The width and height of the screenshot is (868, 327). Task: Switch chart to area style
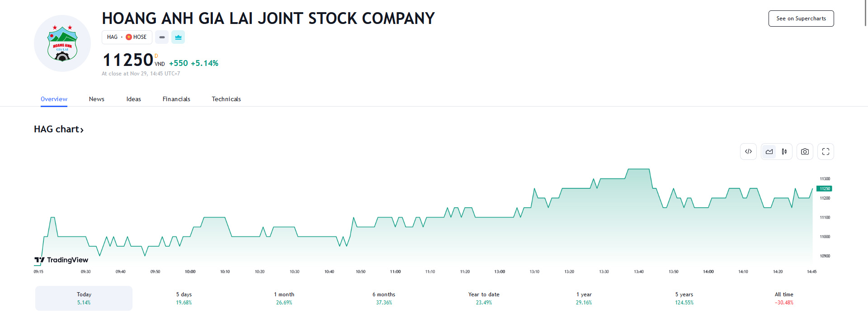pos(769,152)
